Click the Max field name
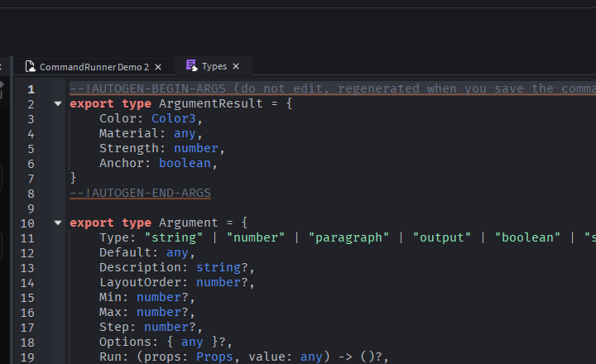The width and height of the screenshot is (596, 364). (110, 312)
